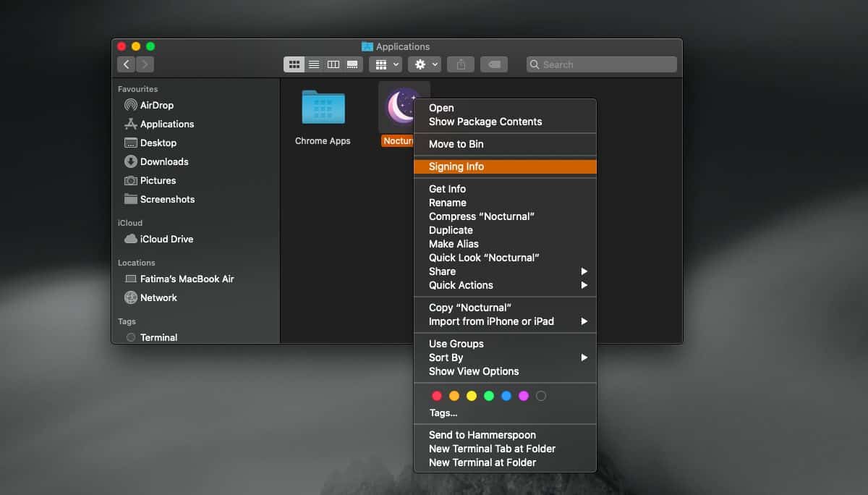Expand the Share submenu arrow
The image size is (868, 495).
click(584, 271)
